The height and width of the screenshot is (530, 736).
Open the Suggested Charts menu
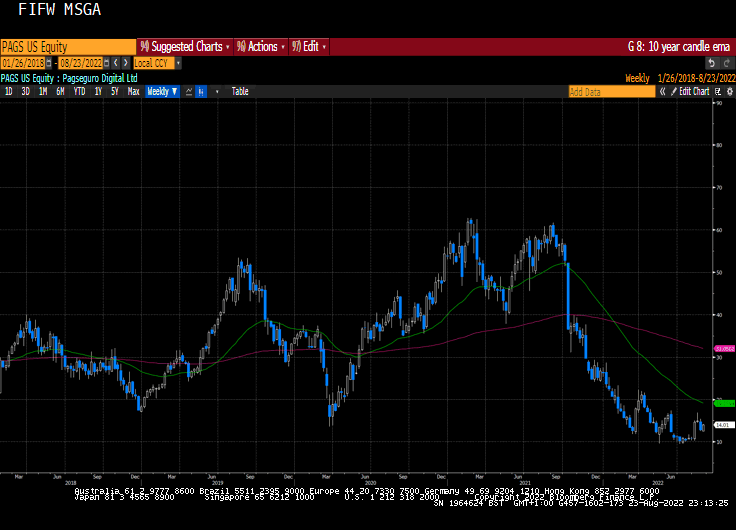[x=185, y=46]
